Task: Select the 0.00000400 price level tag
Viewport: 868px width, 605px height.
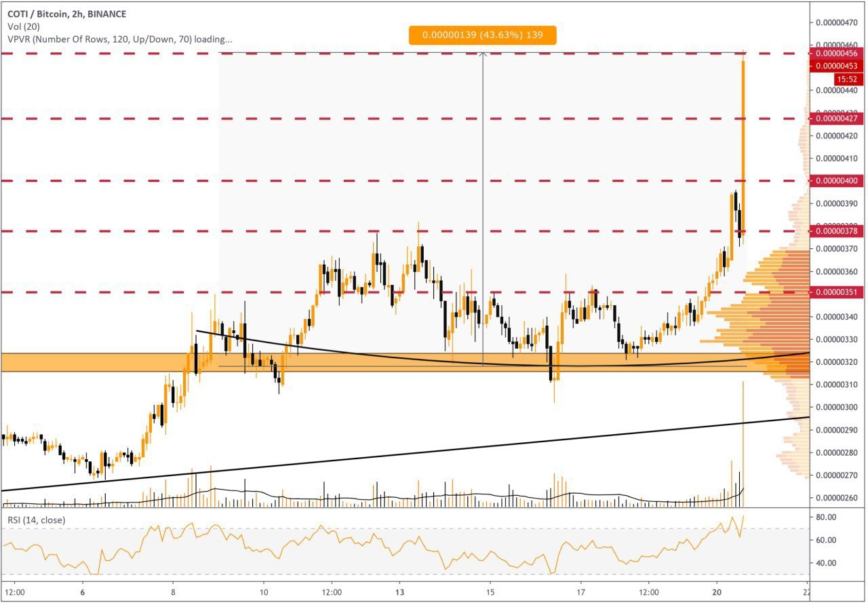Action: point(837,181)
